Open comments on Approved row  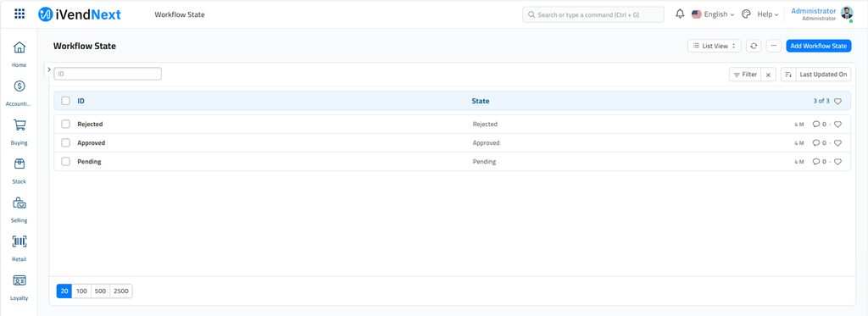tap(820, 143)
